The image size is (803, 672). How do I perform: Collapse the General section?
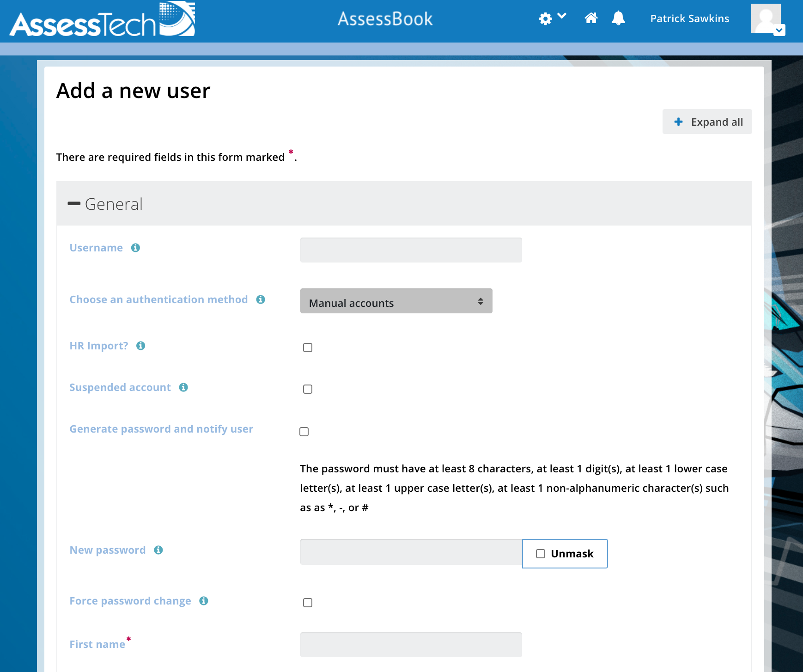(x=105, y=204)
